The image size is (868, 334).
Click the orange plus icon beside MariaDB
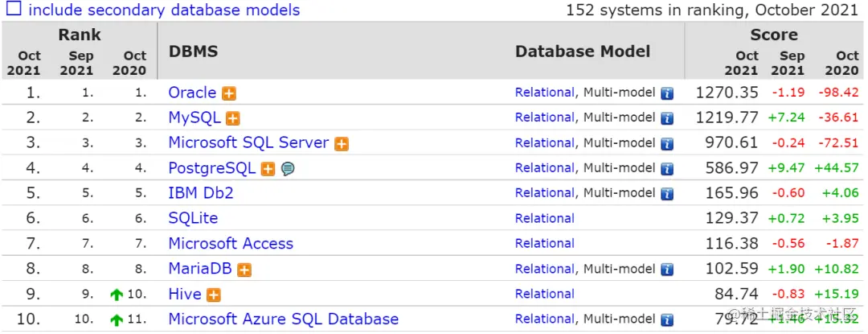click(x=245, y=270)
